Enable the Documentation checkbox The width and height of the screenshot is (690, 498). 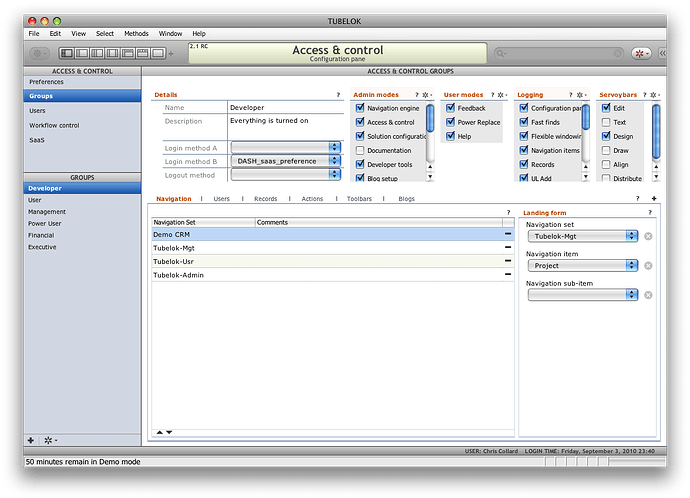tap(360, 150)
